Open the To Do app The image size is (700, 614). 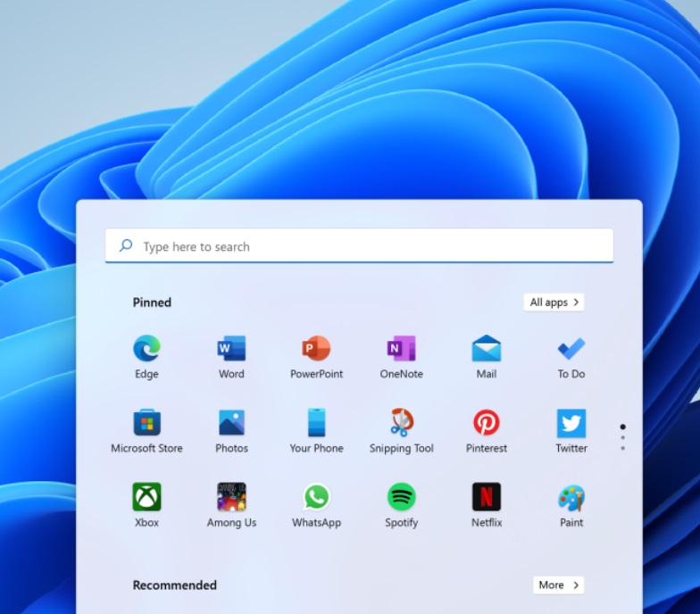click(x=571, y=357)
